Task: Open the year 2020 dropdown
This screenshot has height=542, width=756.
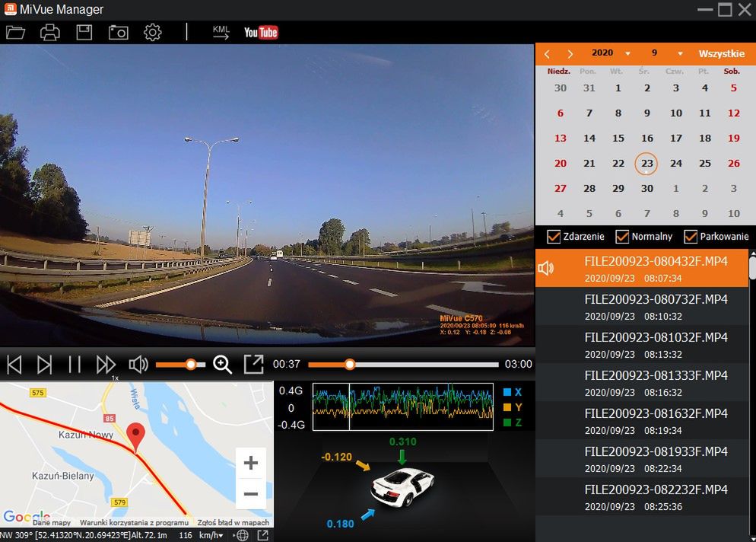Action: click(627, 53)
